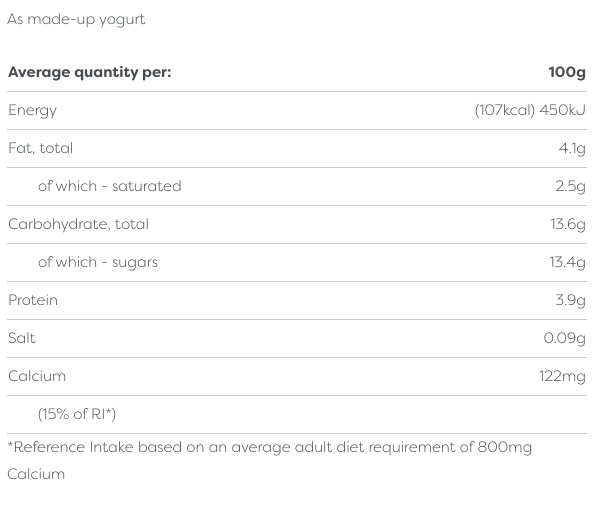Click the 3.9g protein value

pyautogui.click(x=570, y=300)
